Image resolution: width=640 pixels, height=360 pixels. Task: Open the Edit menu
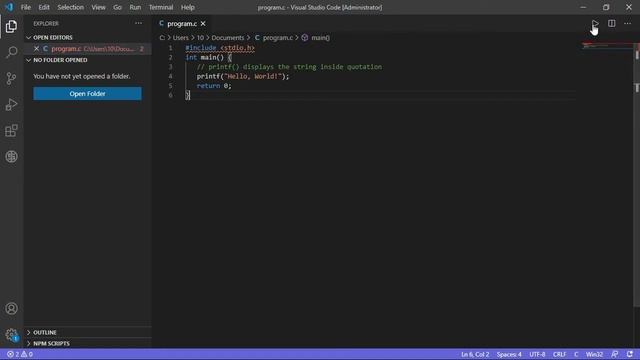tap(44, 7)
